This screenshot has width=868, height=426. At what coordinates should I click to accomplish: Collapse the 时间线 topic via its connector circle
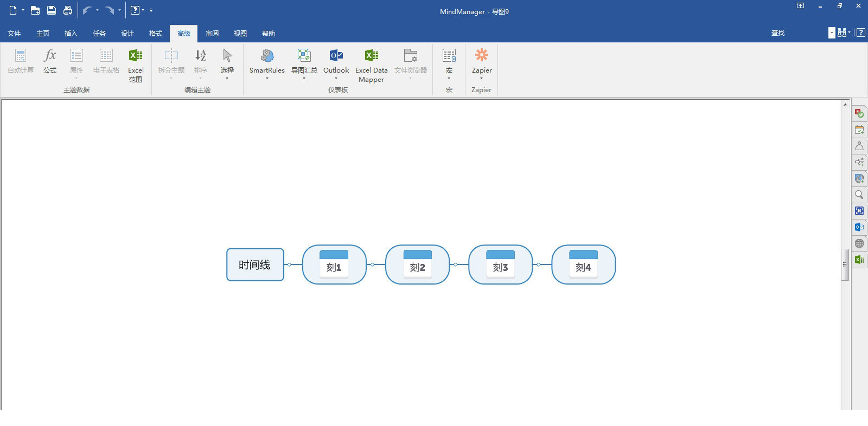point(289,264)
